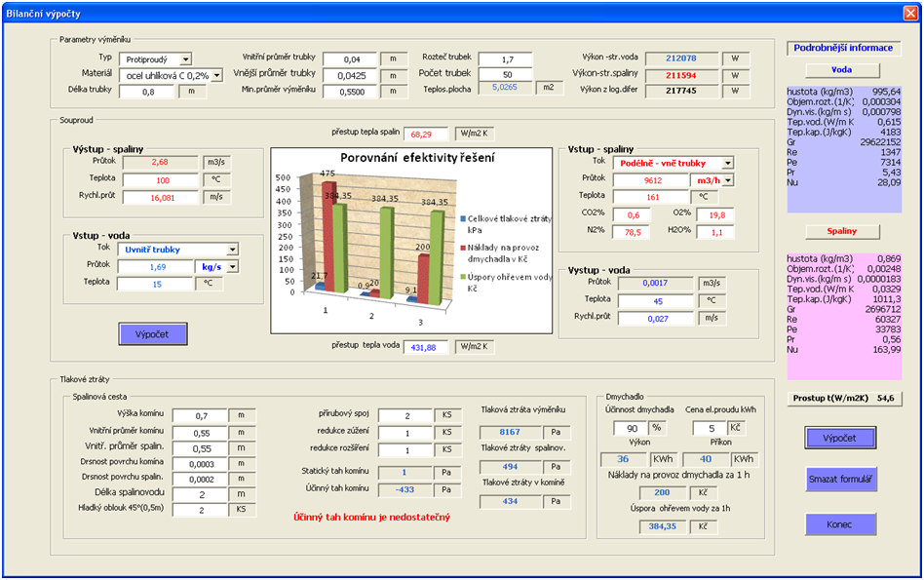This screenshot has height=580, width=924.
Task: Click the Vnější průměr trubky field
Action: 350,76
